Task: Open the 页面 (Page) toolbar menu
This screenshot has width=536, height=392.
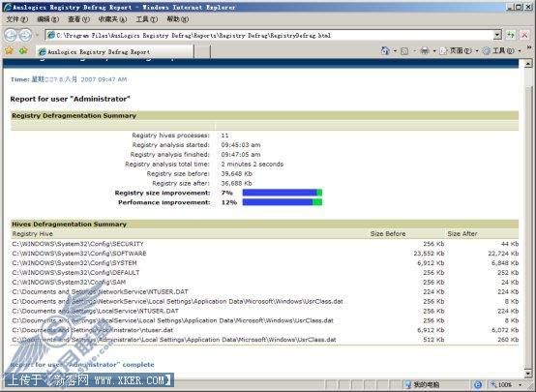Action: pos(459,51)
